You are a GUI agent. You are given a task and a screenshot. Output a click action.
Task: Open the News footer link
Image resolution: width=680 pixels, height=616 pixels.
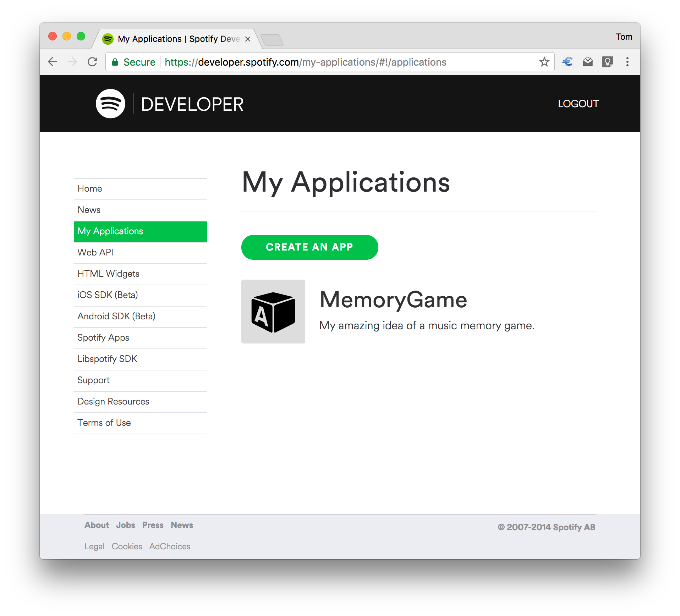(x=182, y=525)
